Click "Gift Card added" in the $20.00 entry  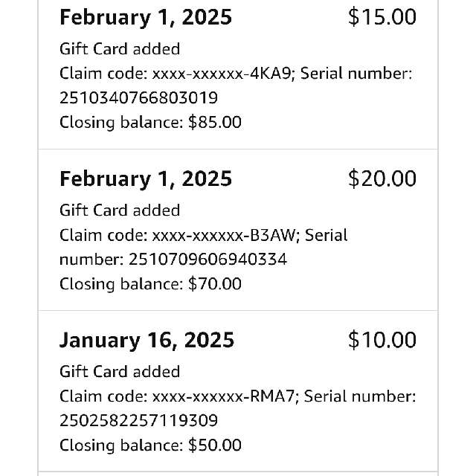pos(120,210)
